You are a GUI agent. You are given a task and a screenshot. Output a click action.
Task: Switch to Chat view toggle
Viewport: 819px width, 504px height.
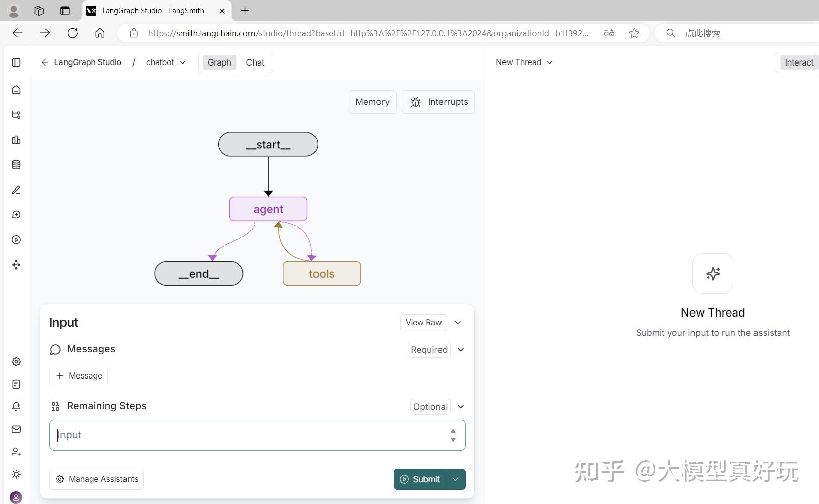[x=255, y=62]
